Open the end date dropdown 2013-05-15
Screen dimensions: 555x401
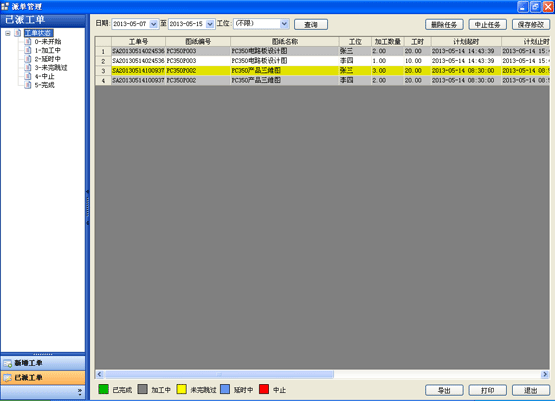click(210, 24)
